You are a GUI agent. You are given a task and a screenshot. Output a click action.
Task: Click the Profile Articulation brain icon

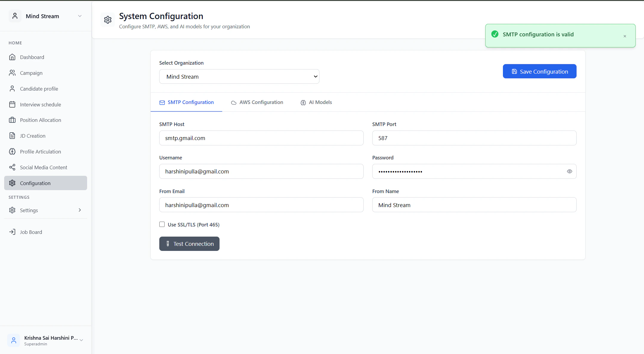tap(12, 152)
